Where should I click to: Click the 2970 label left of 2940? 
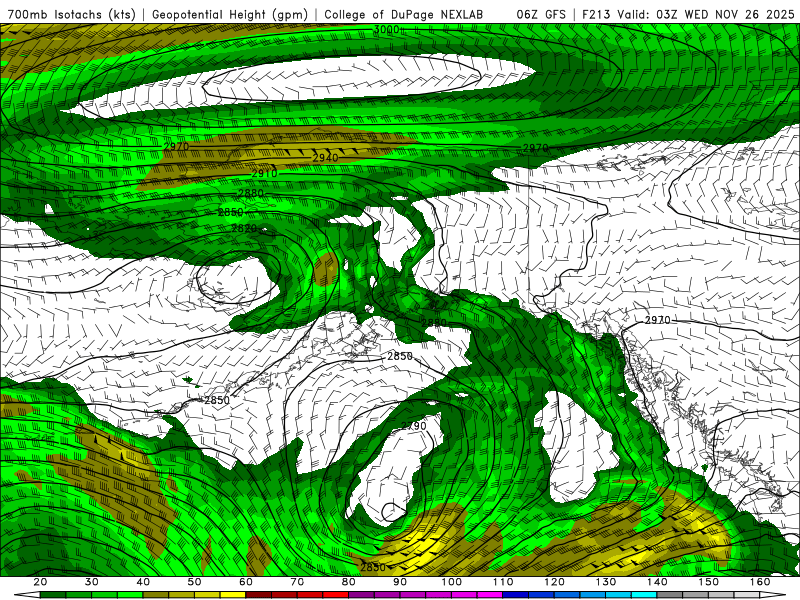(x=177, y=146)
